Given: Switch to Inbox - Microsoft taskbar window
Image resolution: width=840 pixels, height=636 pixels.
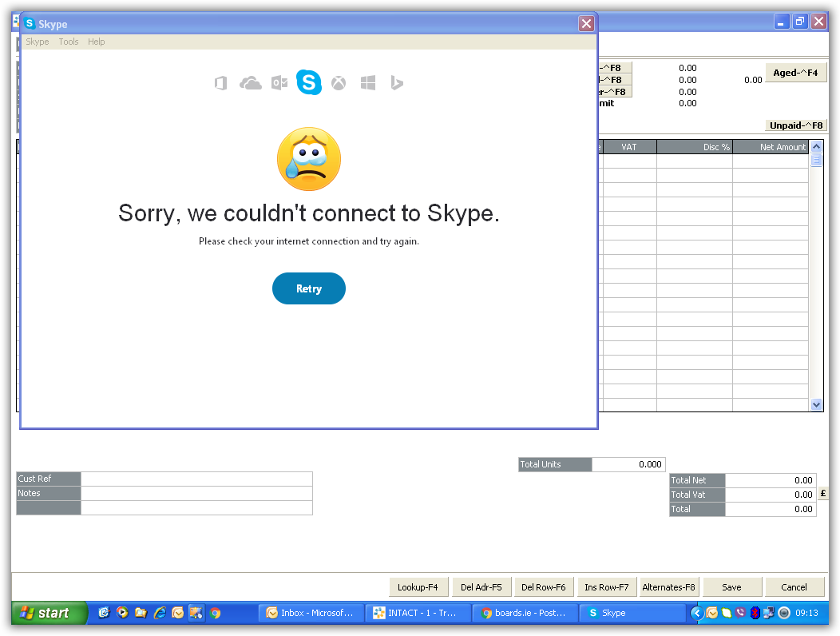Looking at the screenshot, I should coord(311,612).
